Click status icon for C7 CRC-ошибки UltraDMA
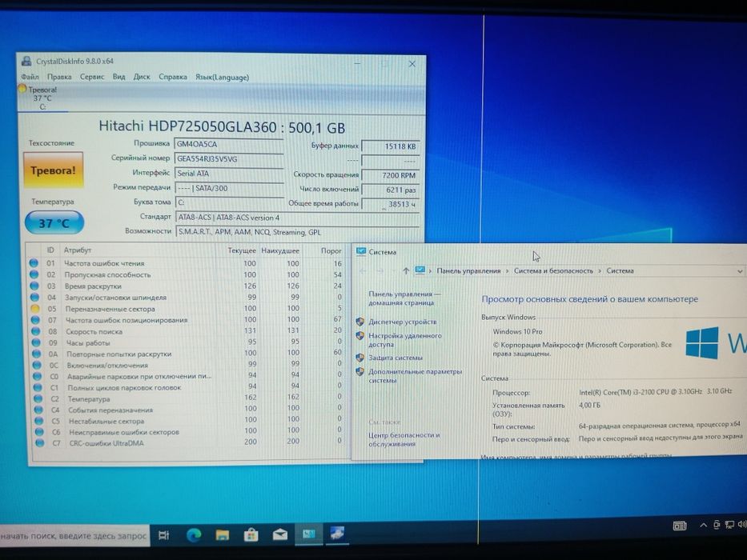Viewport: 747px width, 560px height. tap(40, 443)
